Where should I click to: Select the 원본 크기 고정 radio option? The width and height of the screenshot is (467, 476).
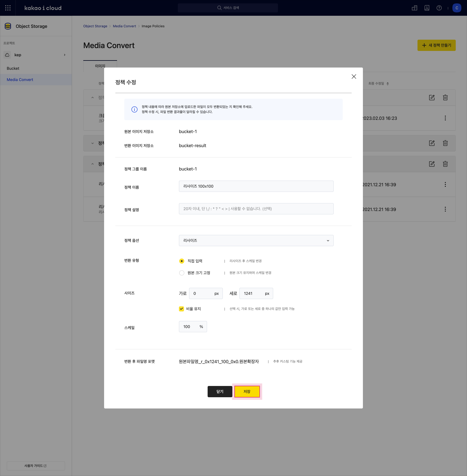(x=182, y=273)
